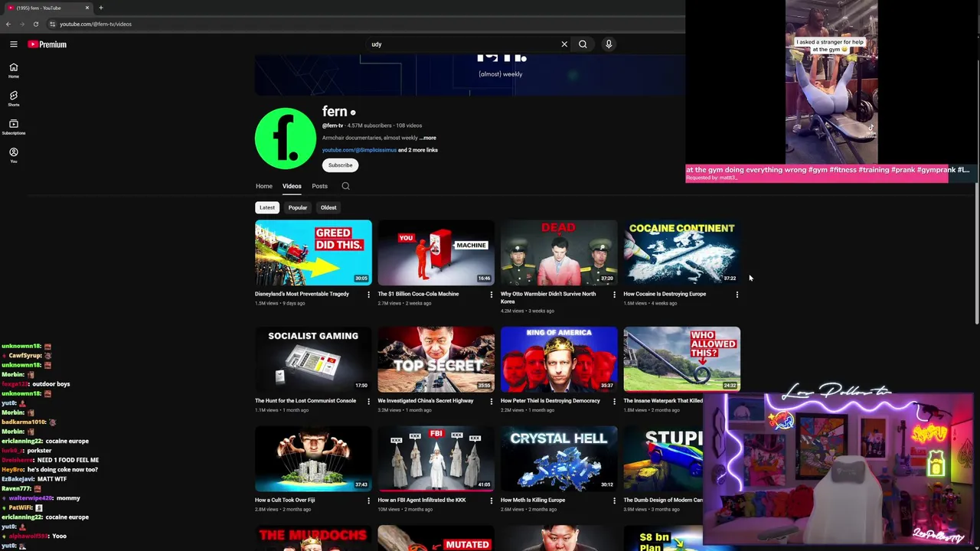The width and height of the screenshot is (980, 551).
Task: Open options for Why Otto Warmbier video
Action: (614, 295)
